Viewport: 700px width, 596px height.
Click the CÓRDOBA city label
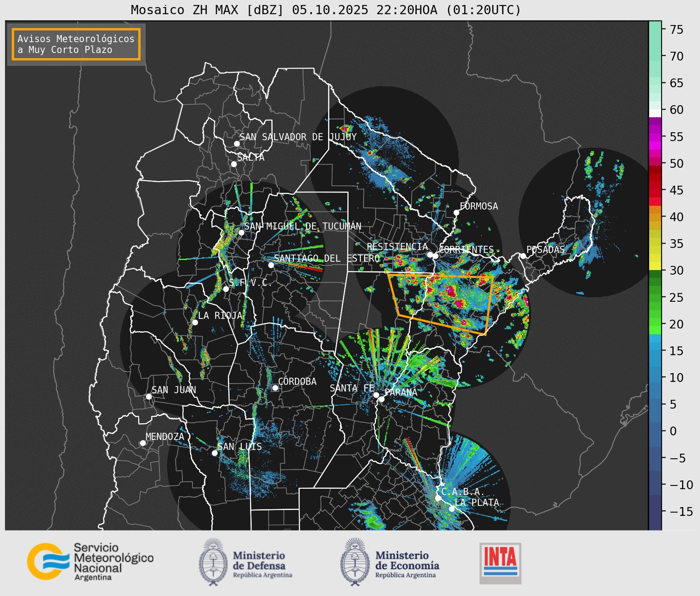297,381
